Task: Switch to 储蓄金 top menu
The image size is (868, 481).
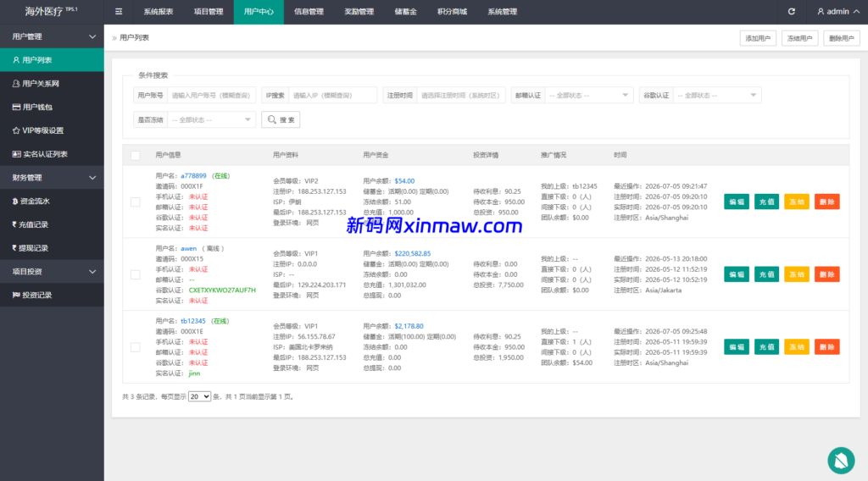Action: tap(406, 12)
